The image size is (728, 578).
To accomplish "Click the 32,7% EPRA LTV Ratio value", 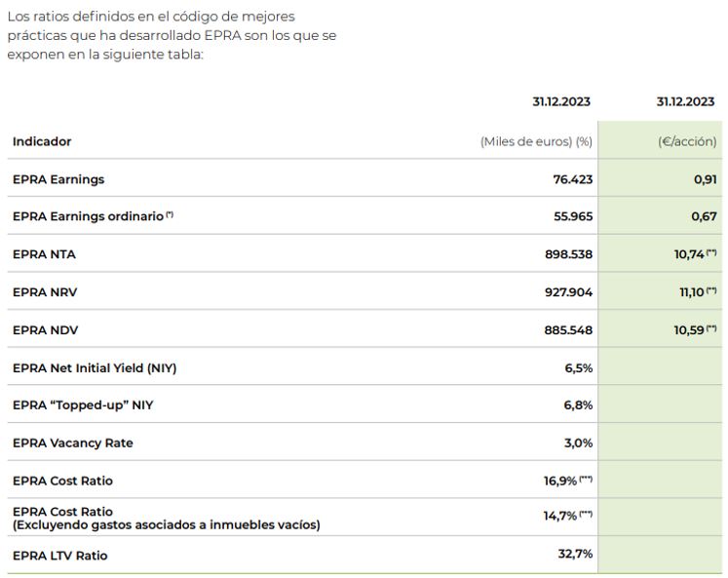I will coord(575,555).
